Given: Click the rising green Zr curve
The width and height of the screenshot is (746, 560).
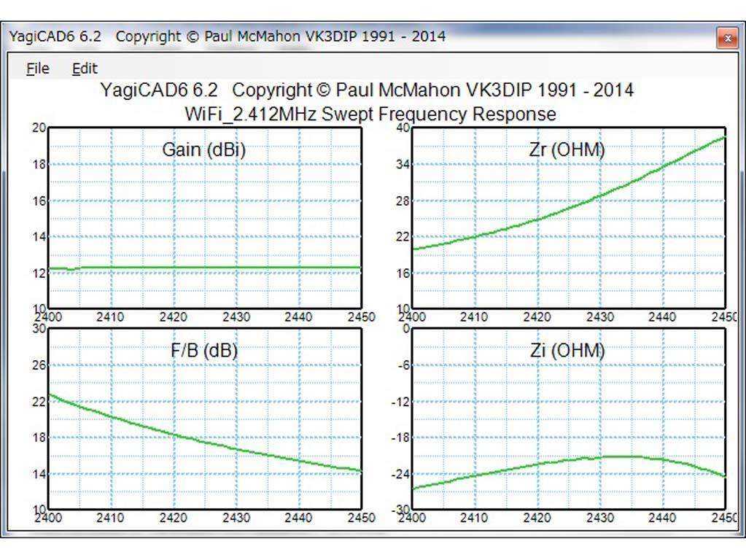Looking at the screenshot, I should pos(567,206).
